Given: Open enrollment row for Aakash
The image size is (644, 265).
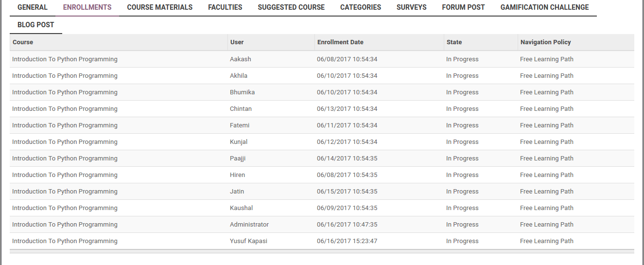Looking at the screenshot, I should 241,59.
